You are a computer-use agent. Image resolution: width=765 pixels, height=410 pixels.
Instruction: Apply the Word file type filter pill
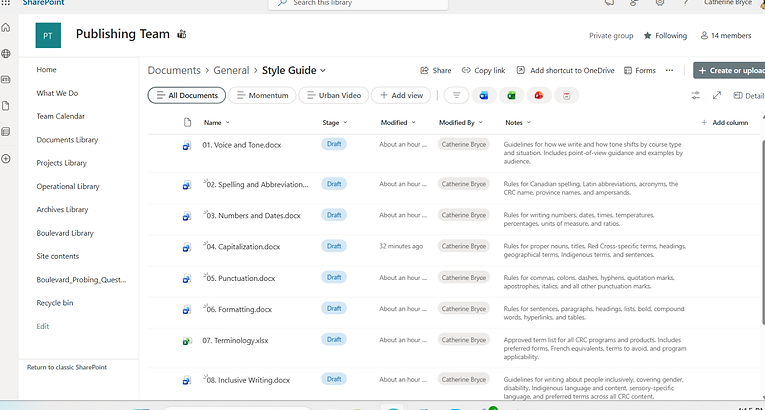(484, 95)
